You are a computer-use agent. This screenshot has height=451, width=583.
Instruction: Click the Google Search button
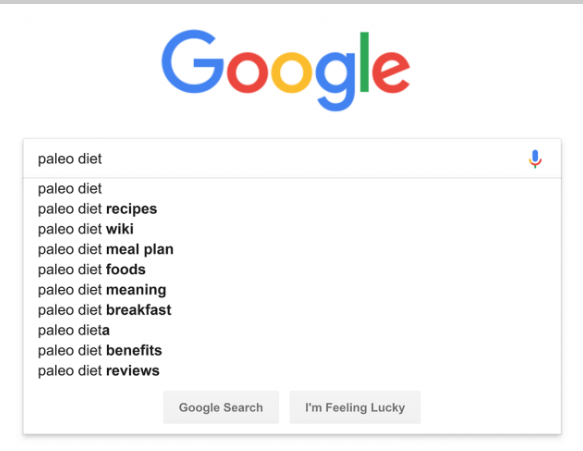tap(221, 407)
